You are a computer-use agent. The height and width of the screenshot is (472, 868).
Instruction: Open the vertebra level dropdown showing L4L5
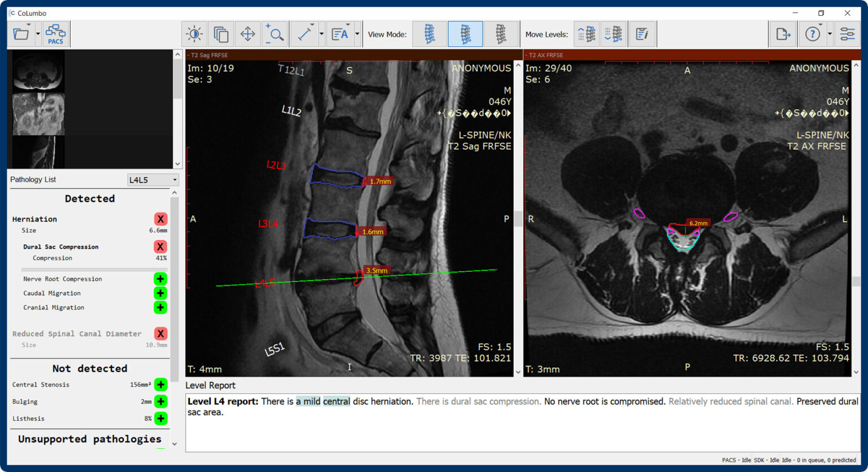153,179
